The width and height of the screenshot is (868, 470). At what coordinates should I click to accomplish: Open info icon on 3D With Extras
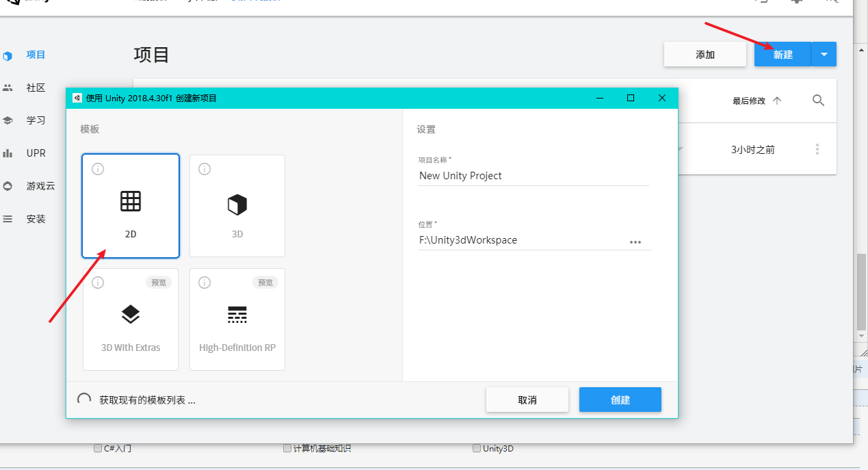pyautogui.click(x=98, y=283)
